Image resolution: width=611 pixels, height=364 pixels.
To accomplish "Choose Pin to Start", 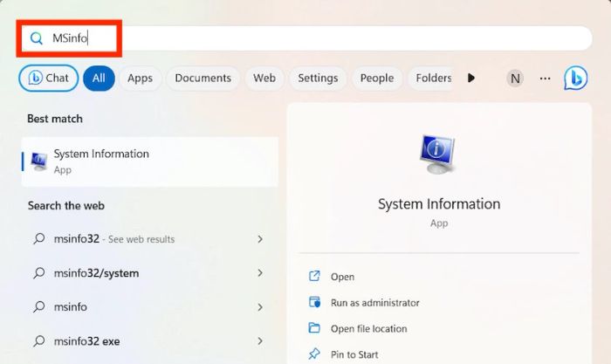I will click(x=354, y=354).
